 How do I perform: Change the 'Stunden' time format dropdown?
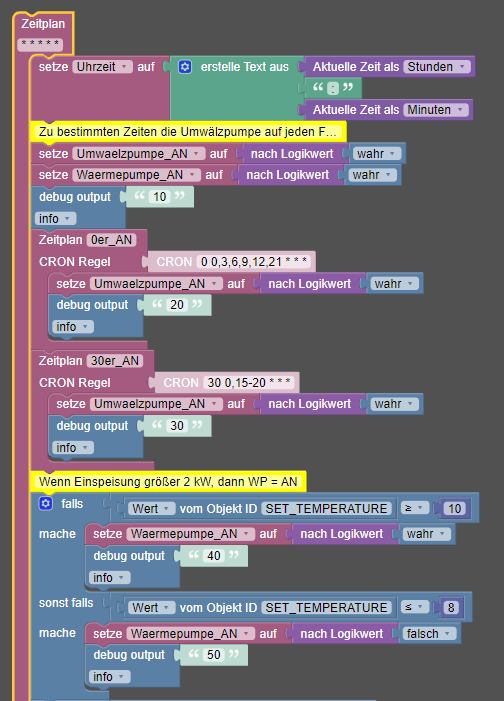point(436,67)
